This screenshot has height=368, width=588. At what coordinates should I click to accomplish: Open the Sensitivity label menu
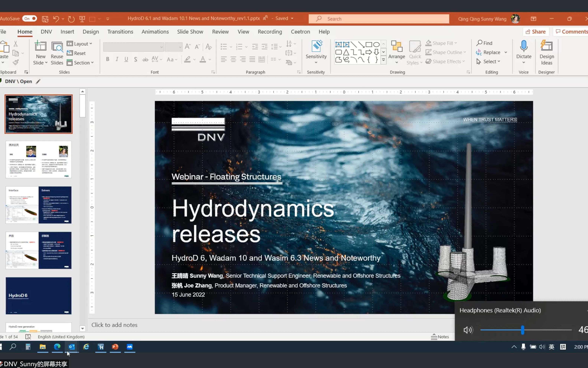point(316,52)
